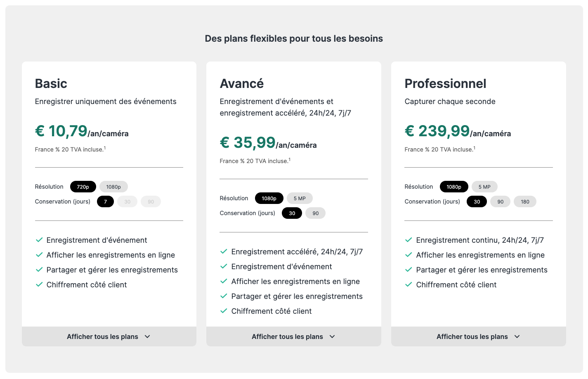Expand all plans under Professionnel card
588x379 pixels.
pyautogui.click(x=479, y=336)
